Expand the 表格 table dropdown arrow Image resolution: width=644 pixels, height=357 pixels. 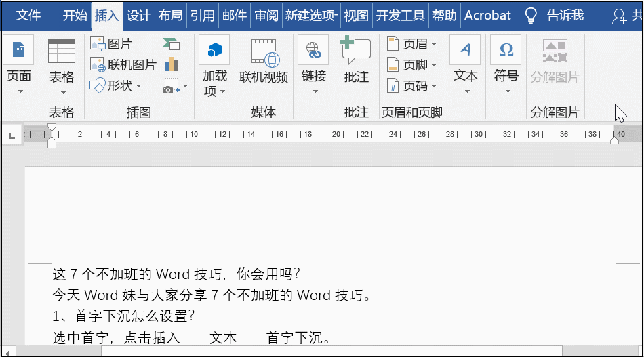(x=63, y=93)
